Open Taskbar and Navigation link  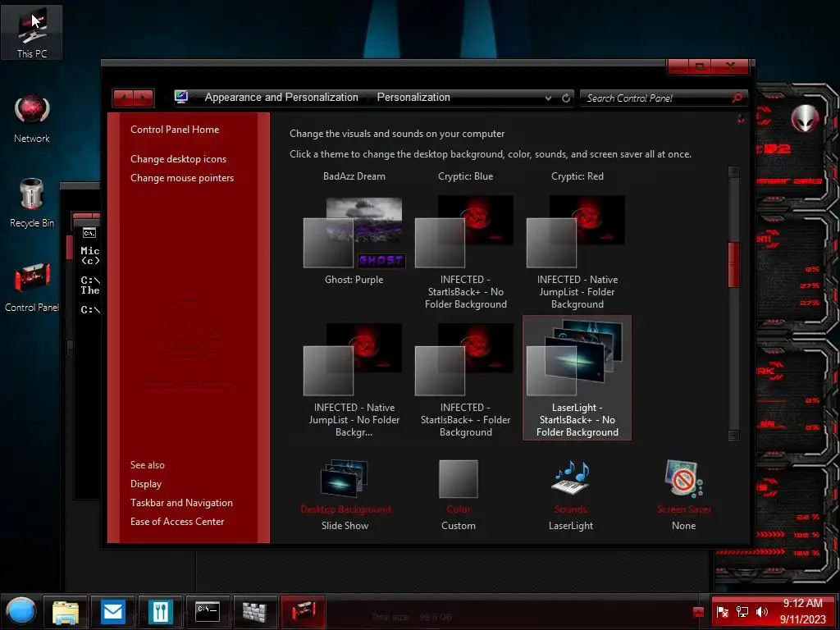(181, 503)
